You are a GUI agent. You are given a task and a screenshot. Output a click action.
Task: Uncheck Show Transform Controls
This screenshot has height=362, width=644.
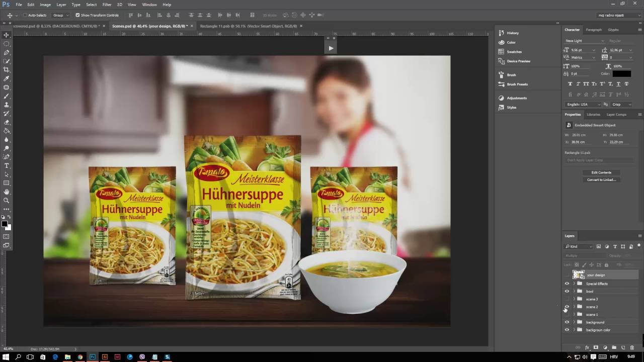pos(77,15)
